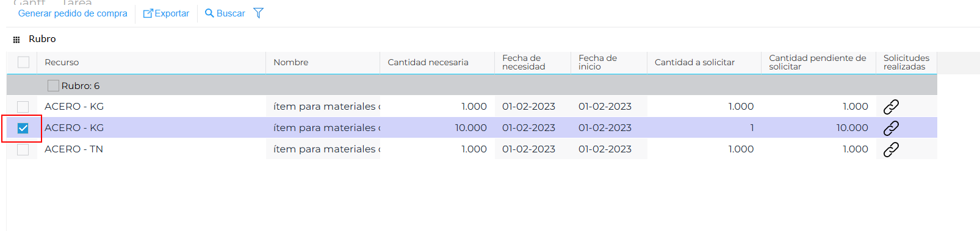
Task: Click link icon in highlighted ACERO - KG row
Action: tap(891, 128)
